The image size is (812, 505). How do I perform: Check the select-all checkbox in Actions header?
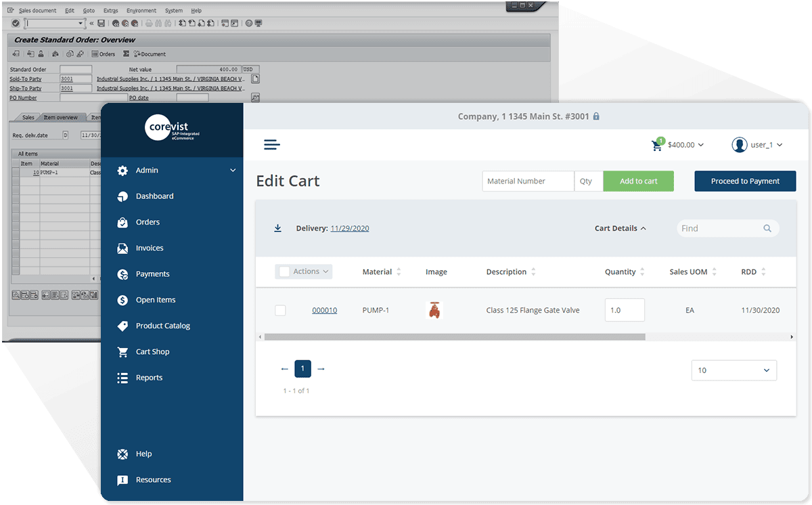pyautogui.click(x=284, y=271)
